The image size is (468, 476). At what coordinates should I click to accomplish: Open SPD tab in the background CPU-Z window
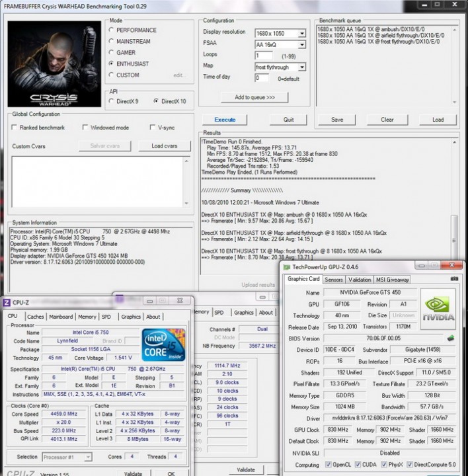pos(219,312)
